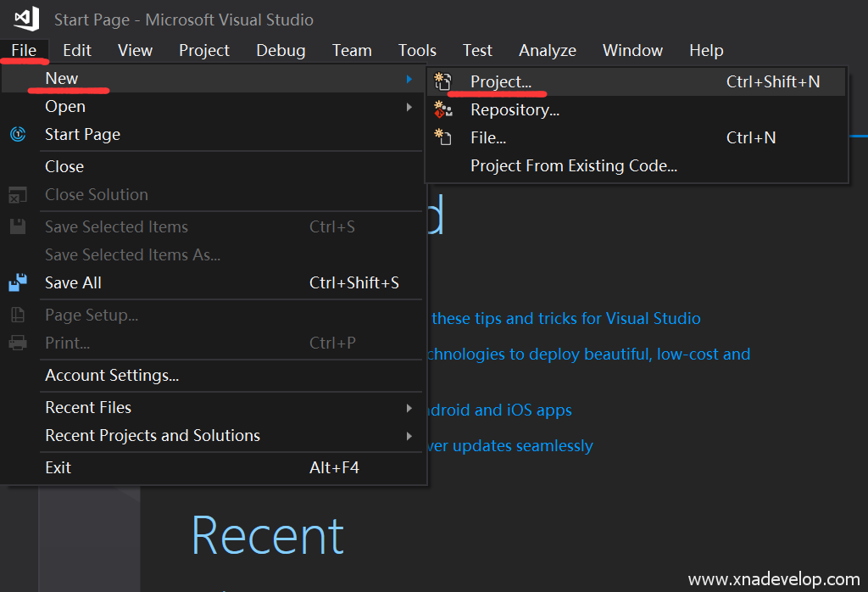This screenshot has width=868, height=592.
Task: Expand Recent Projects and Solutions submenu
Action: 409,436
